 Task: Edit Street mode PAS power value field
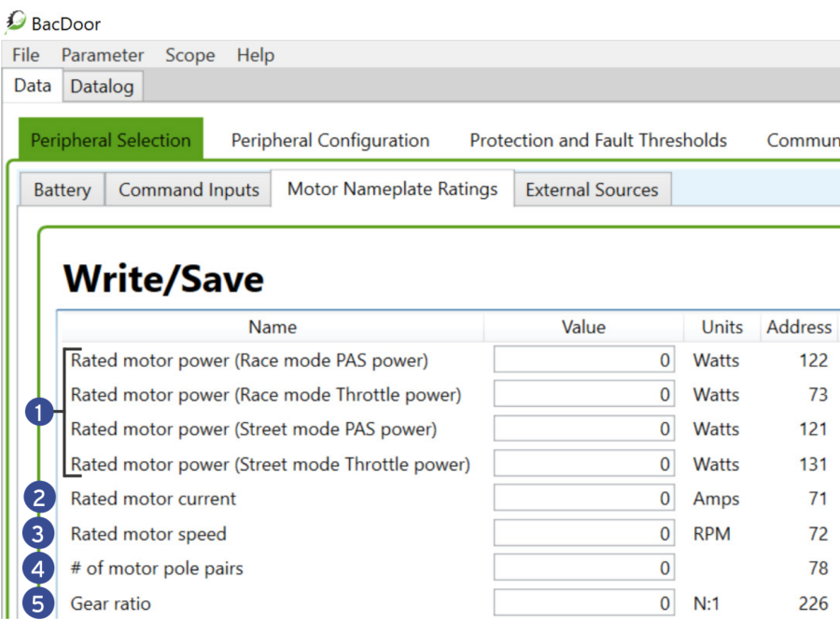[584, 429]
